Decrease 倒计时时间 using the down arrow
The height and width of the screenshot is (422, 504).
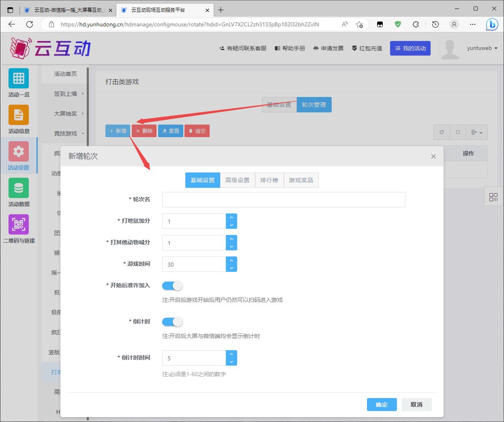tap(232, 362)
